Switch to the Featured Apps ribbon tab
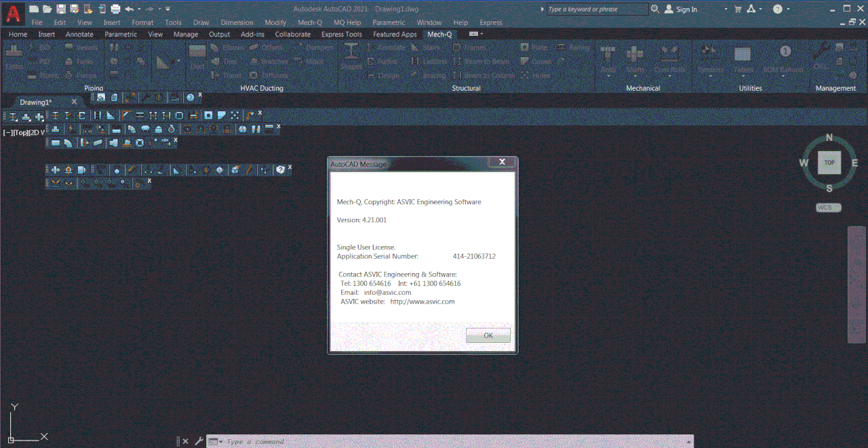 tap(395, 34)
